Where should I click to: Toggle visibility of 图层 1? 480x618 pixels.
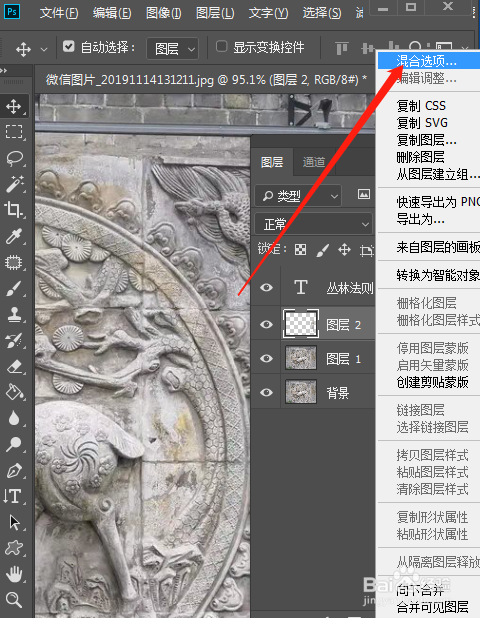coord(266,358)
